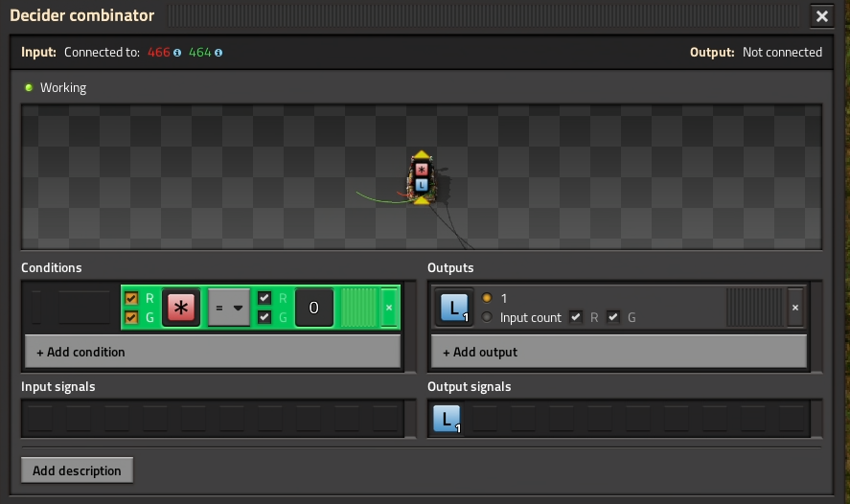Screen dimensions: 850x504
Task: Select the output constant 1 radio option
Action: (x=487, y=299)
